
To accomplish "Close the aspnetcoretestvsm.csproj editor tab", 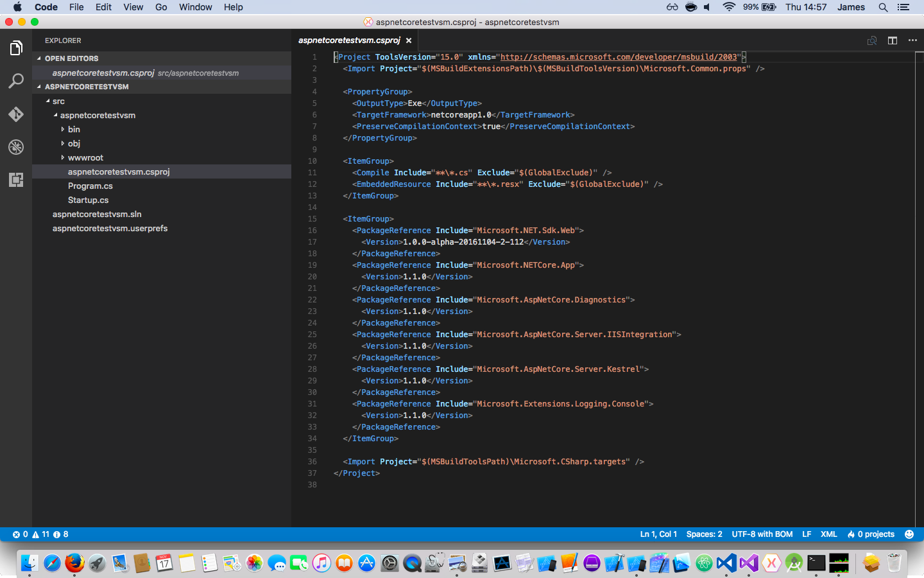I will [409, 40].
